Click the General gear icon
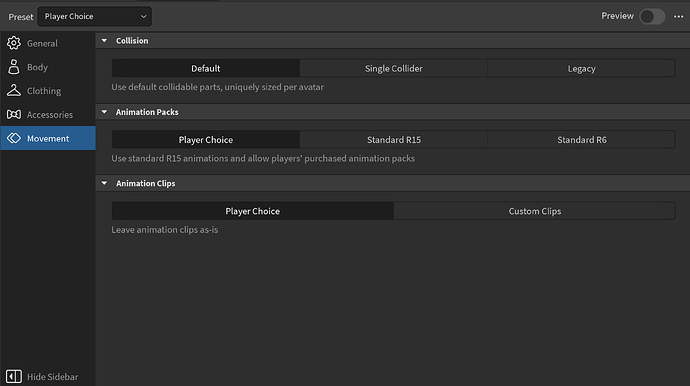The height and width of the screenshot is (386, 690). [x=14, y=43]
